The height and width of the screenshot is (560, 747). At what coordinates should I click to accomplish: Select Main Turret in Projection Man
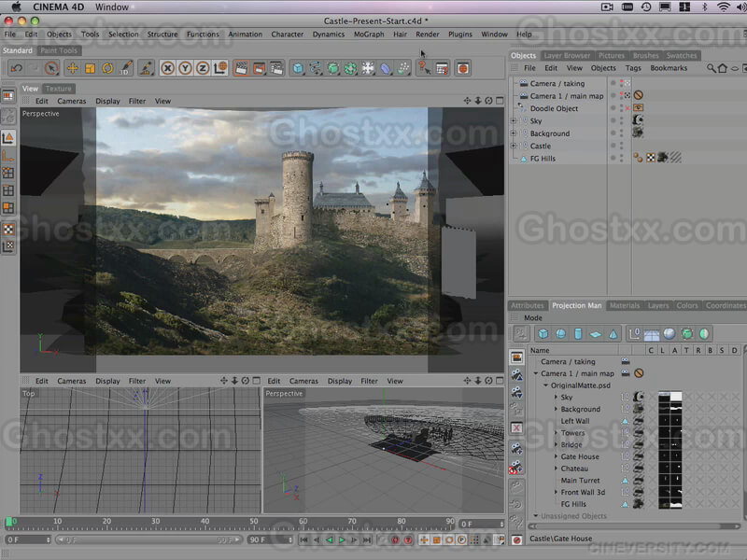click(580, 481)
